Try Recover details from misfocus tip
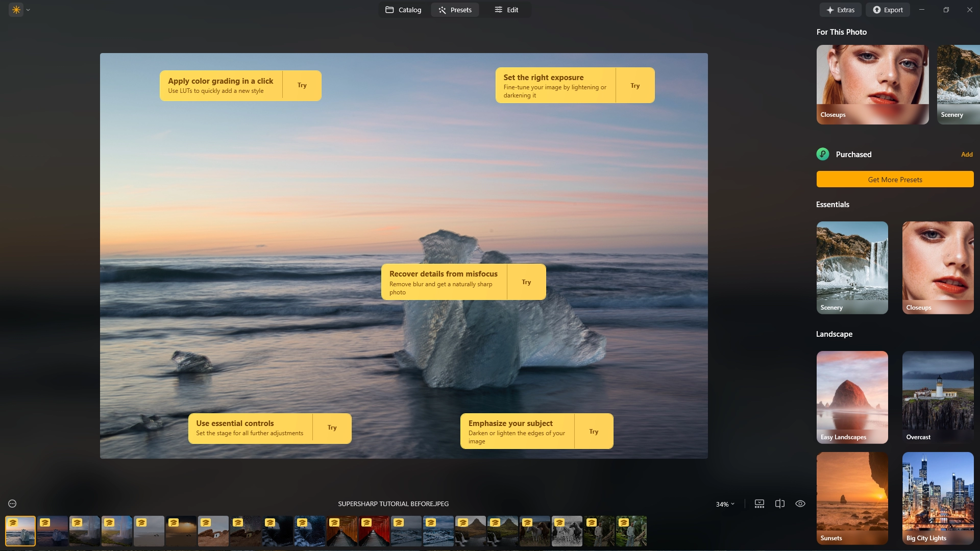The width and height of the screenshot is (980, 551). pyautogui.click(x=526, y=282)
